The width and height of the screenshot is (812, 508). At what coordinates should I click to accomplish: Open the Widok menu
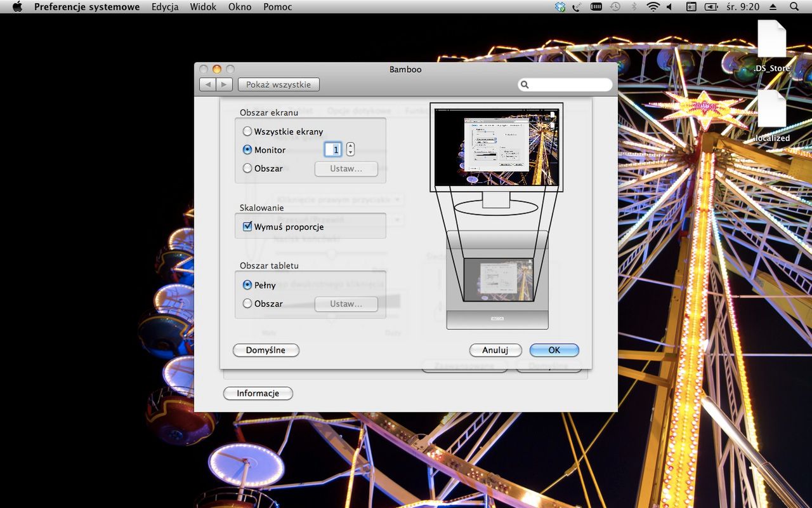203,7
